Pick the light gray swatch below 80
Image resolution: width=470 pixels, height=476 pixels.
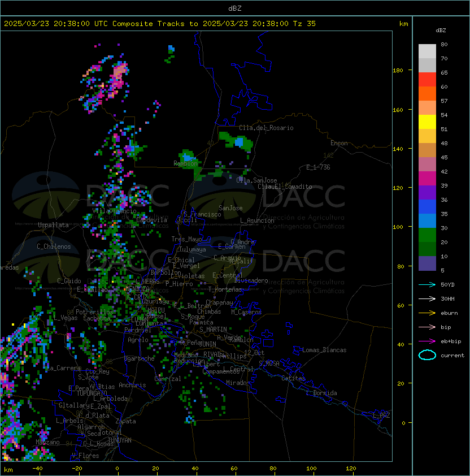point(427,51)
